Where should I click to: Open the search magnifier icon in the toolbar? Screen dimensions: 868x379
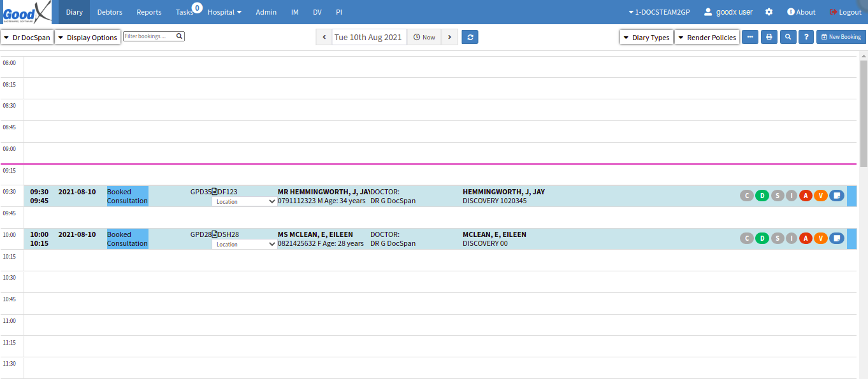(x=788, y=37)
